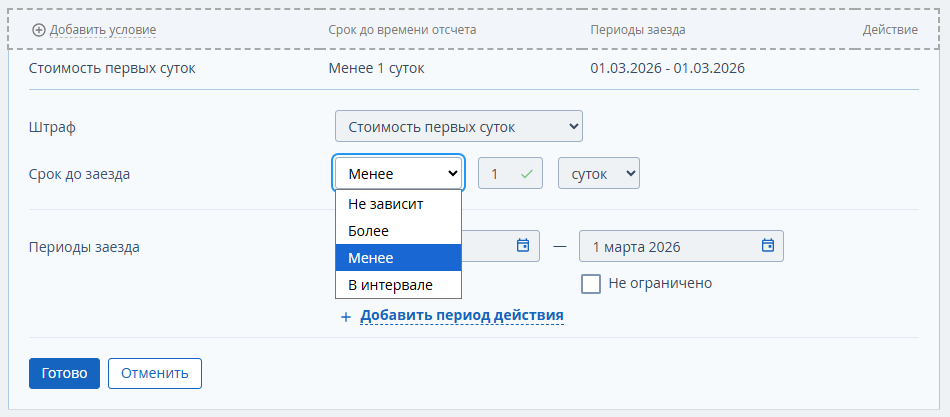
Task: Click the Добавить условие link
Action: [x=103, y=30]
